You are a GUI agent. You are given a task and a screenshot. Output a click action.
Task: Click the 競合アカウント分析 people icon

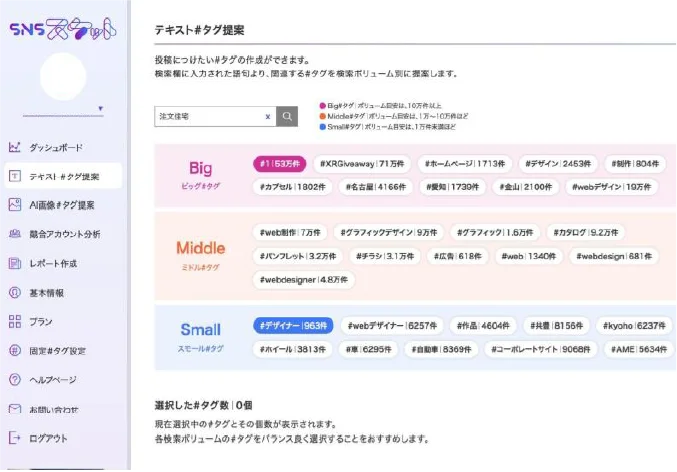point(15,234)
